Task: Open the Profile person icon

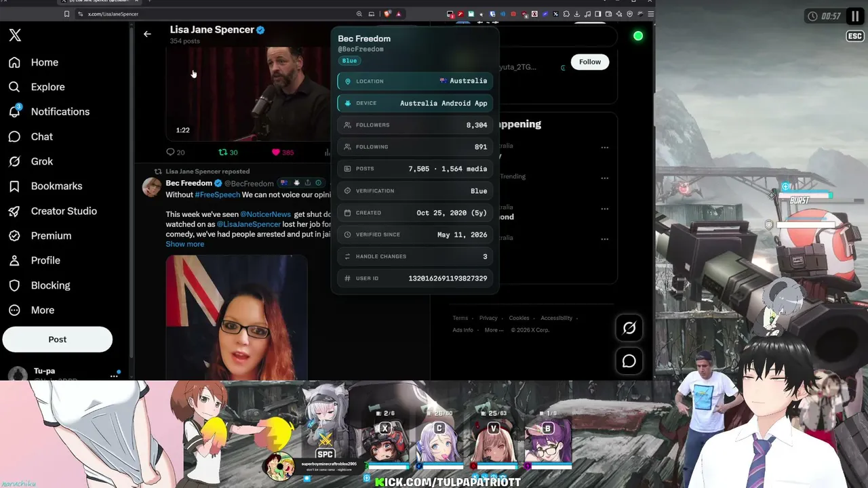Action: [14, 260]
